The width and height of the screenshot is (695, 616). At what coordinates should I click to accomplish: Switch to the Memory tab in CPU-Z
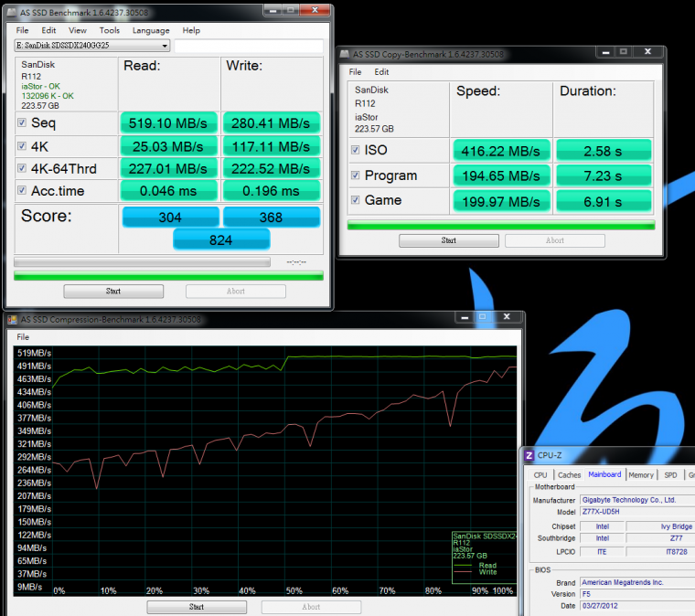pos(640,474)
